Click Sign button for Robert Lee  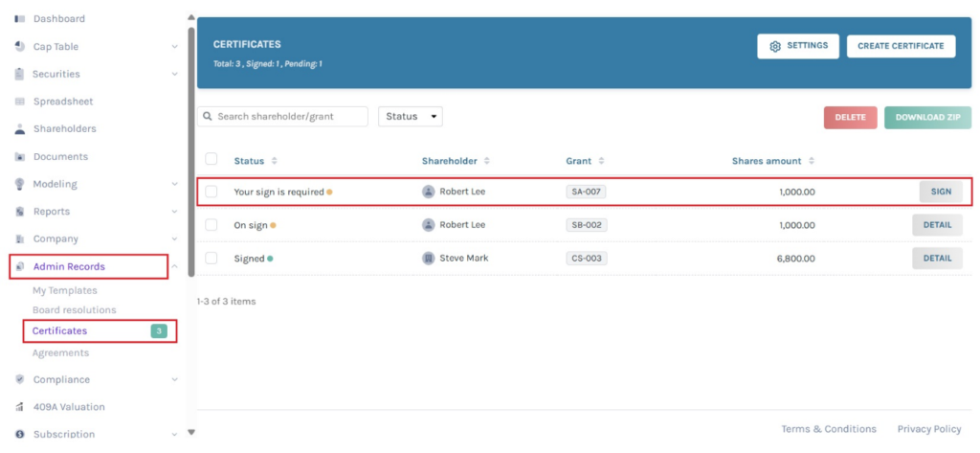click(x=941, y=192)
